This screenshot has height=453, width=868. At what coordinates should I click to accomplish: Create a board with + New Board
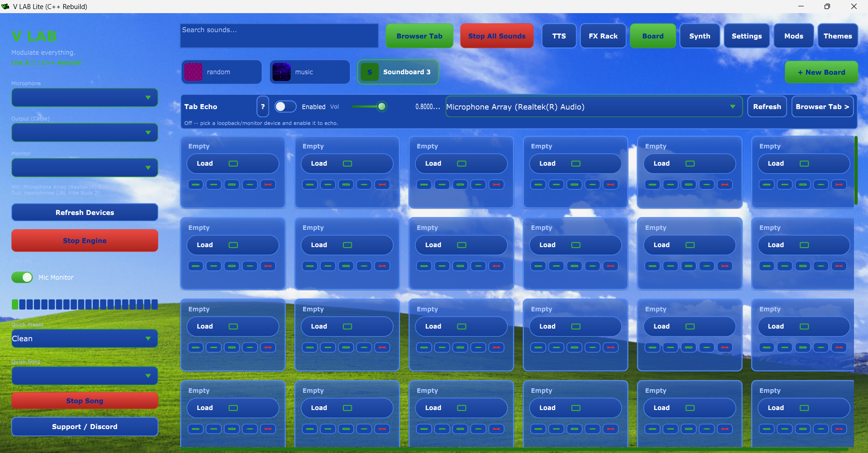point(821,72)
